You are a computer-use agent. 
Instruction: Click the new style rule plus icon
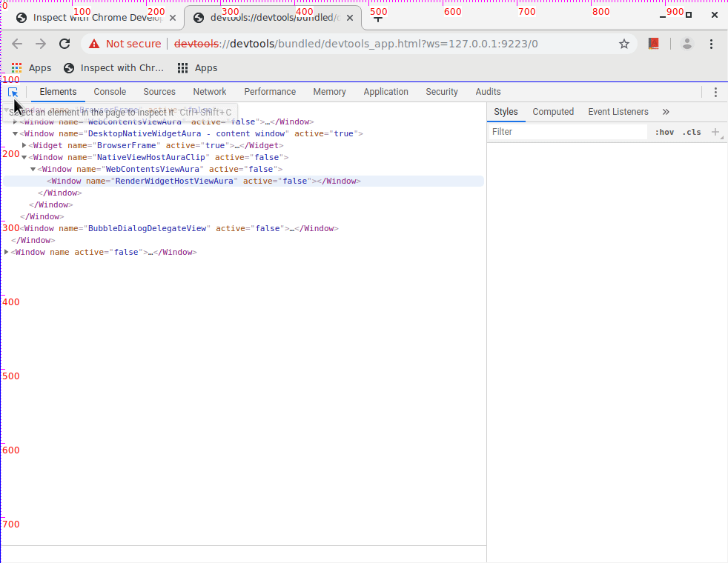pyautogui.click(x=715, y=132)
